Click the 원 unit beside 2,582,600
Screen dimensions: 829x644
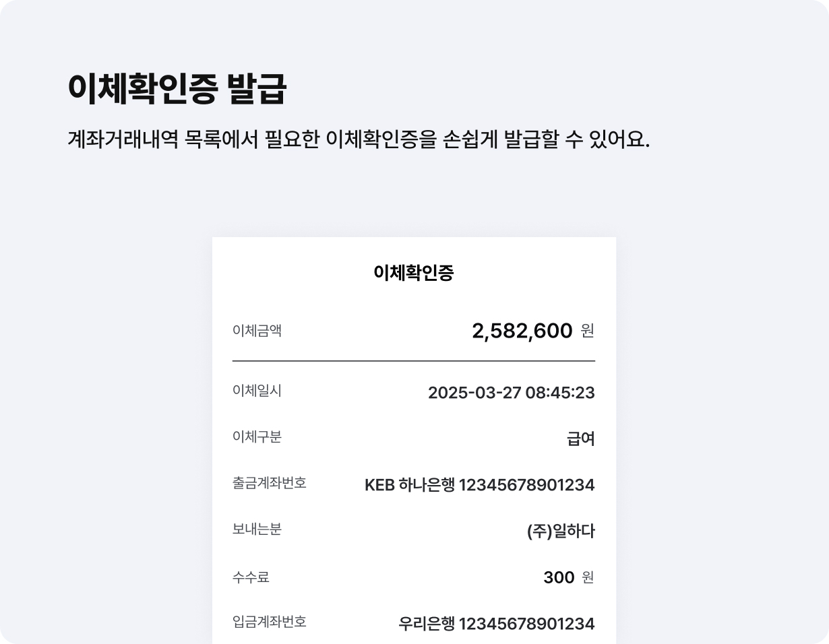(x=588, y=331)
